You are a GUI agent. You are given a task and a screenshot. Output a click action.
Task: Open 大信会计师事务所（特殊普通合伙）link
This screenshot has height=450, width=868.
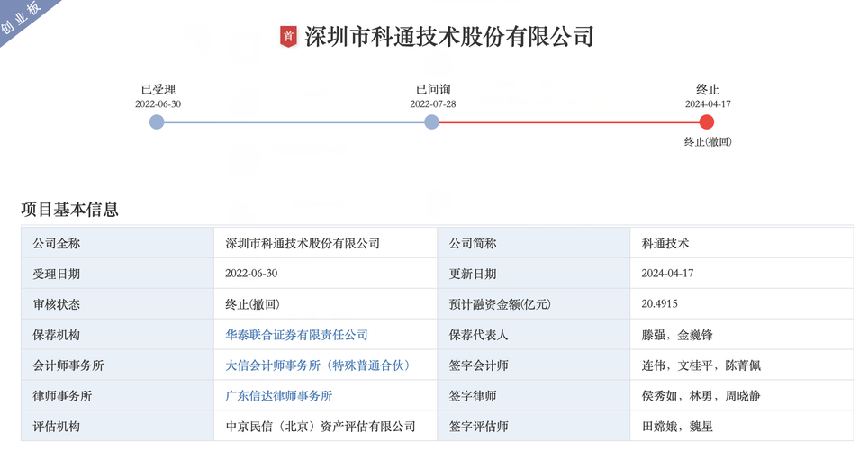point(317,365)
